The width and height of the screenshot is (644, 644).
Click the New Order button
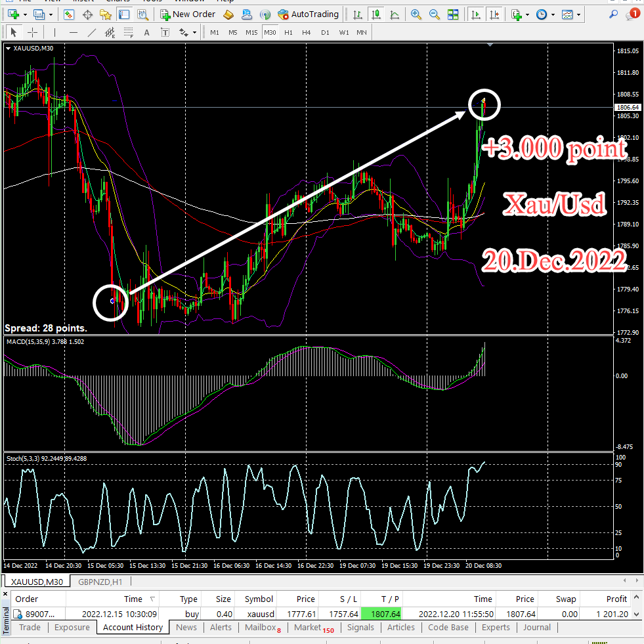pyautogui.click(x=187, y=14)
